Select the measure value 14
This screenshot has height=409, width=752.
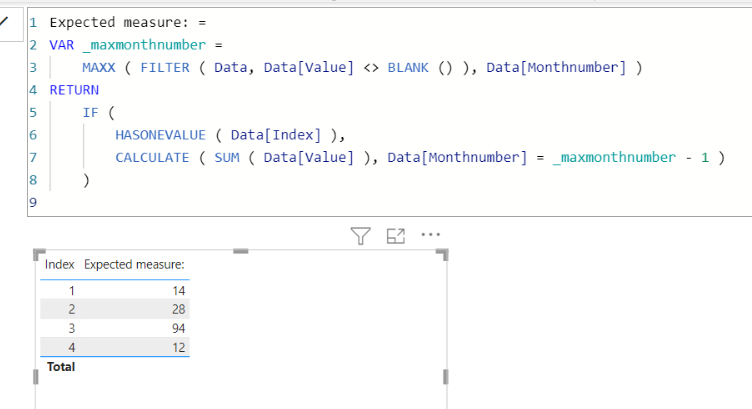click(178, 291)
